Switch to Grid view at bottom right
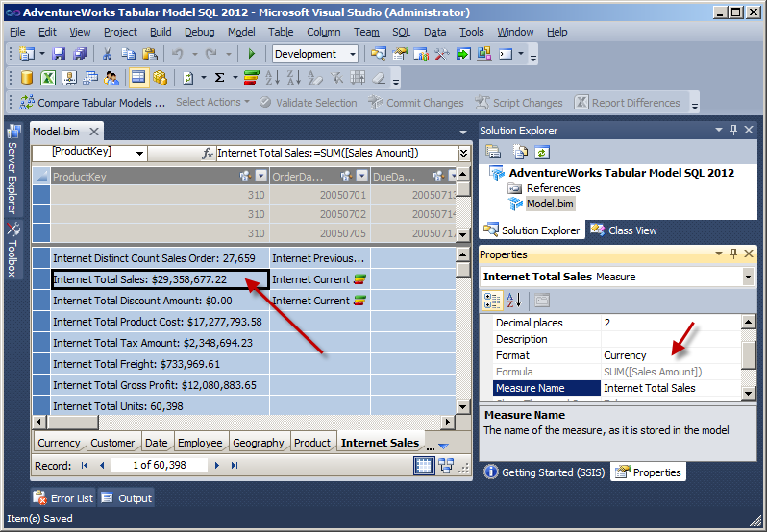This screenshot has width=767, height=532. (424, 466)
